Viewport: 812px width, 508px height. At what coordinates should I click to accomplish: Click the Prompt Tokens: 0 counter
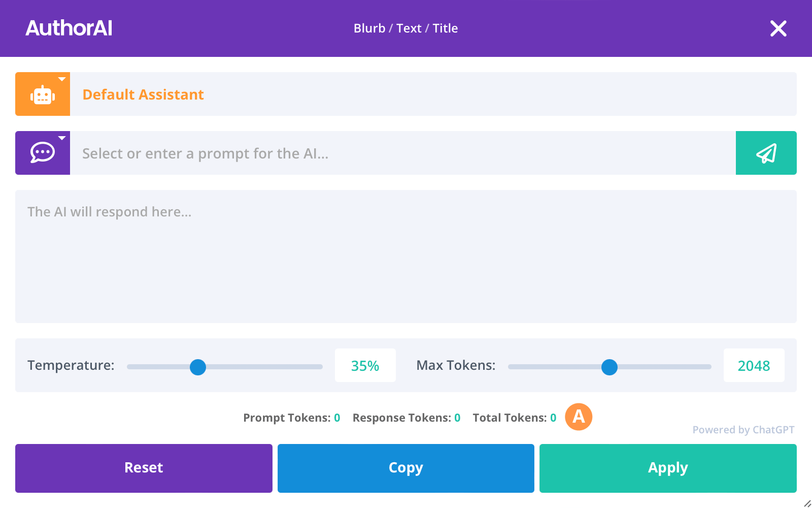point(292,418)
